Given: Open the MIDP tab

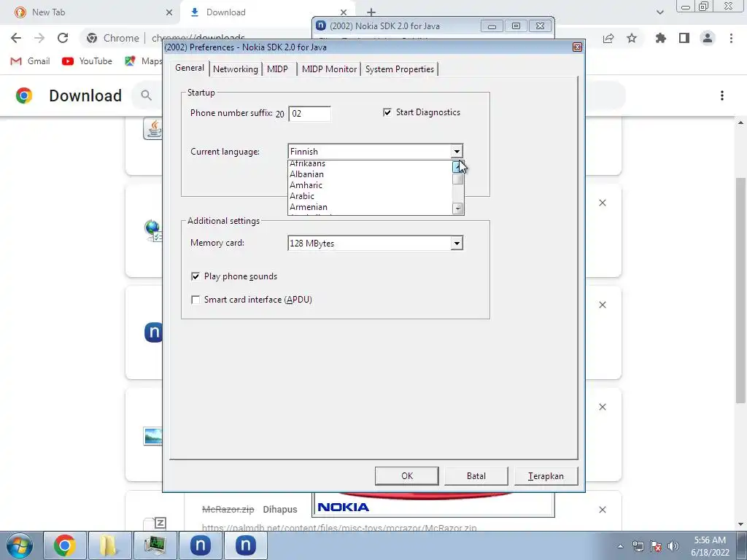Looking at the screenshot, I should point(278,69).
